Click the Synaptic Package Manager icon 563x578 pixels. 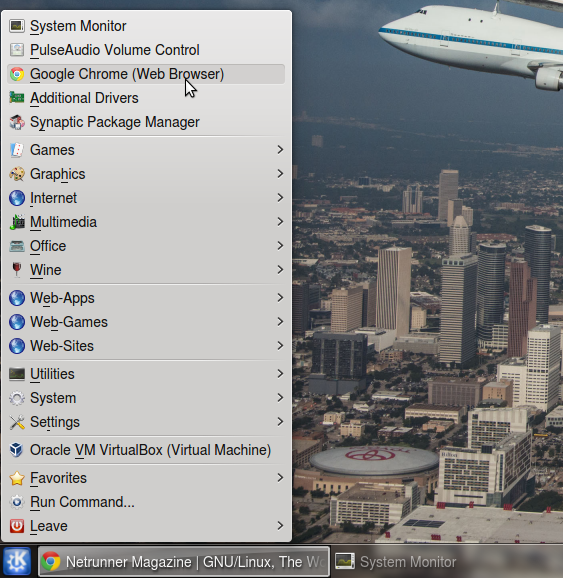pos(17,122)
